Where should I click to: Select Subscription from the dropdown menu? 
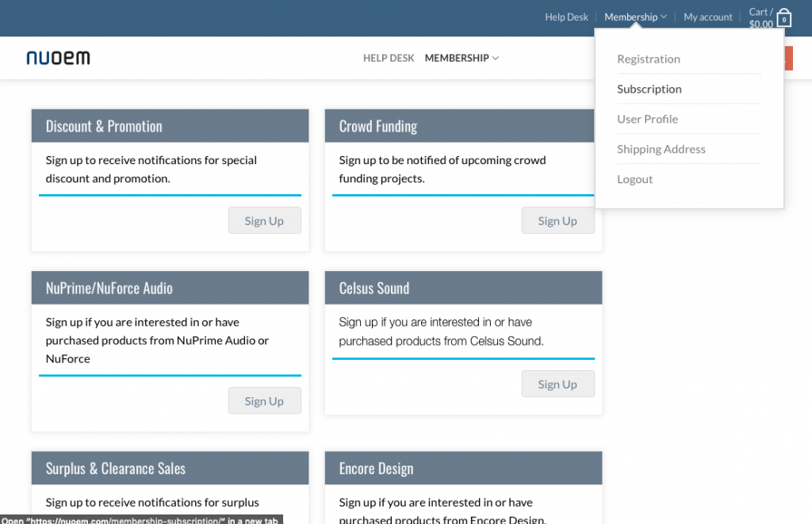pyautogui.click(x=649, y=89)
